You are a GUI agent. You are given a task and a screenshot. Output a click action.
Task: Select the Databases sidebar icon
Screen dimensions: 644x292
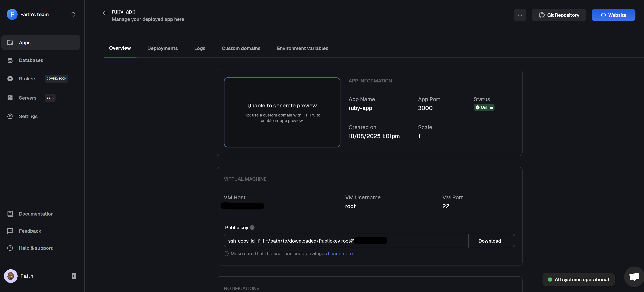pos(10,60)
